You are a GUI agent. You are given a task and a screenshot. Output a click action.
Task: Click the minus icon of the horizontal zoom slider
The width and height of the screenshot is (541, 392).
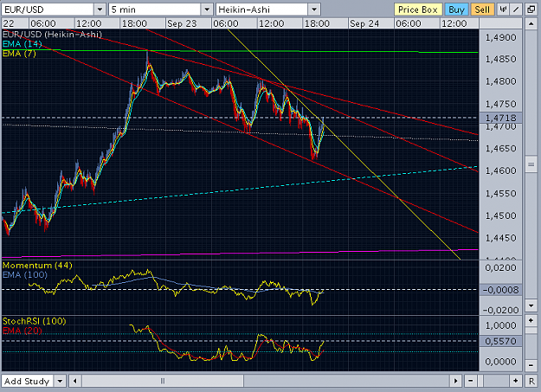pyautogui.click(x=471, y=381)
